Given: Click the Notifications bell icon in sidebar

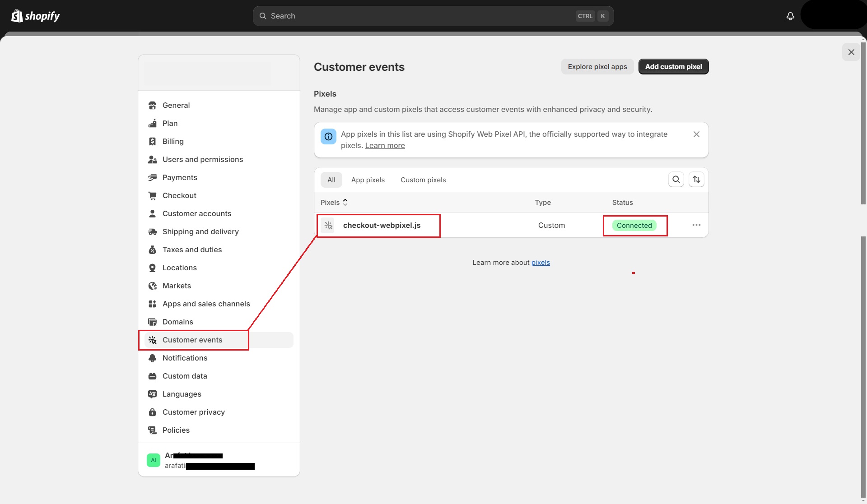Looking at the screenshot, I should coord(153,358).
